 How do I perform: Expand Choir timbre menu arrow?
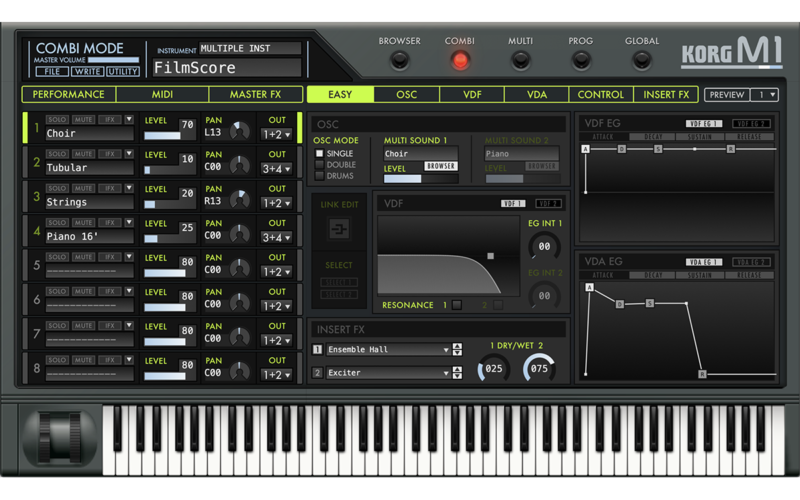point(129,119)
